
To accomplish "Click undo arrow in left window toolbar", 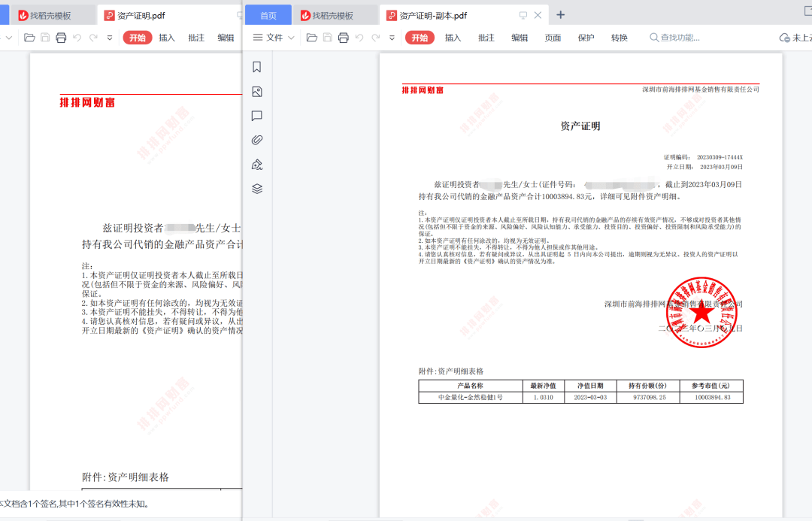I will point(77,38).
